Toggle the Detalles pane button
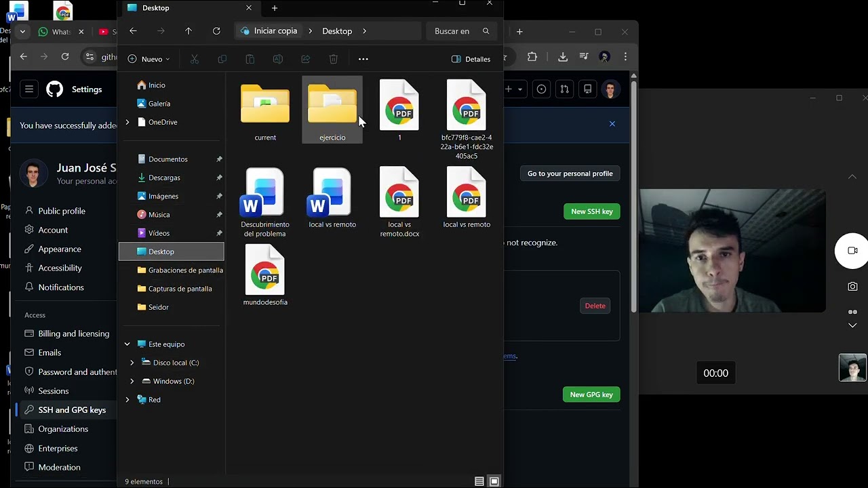Viewport: 868px width, 488px height. 471,59
